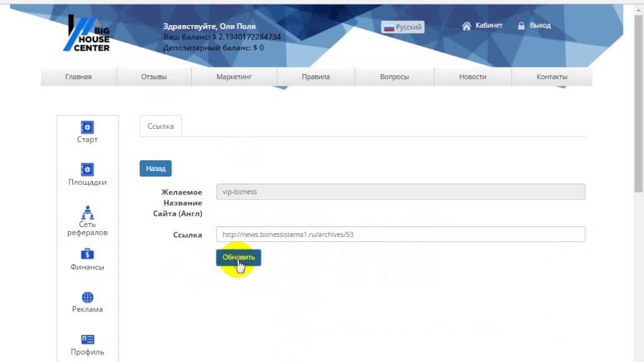Click the Обновить button
The height and width of the screenshot is (362, 644).
238,257
